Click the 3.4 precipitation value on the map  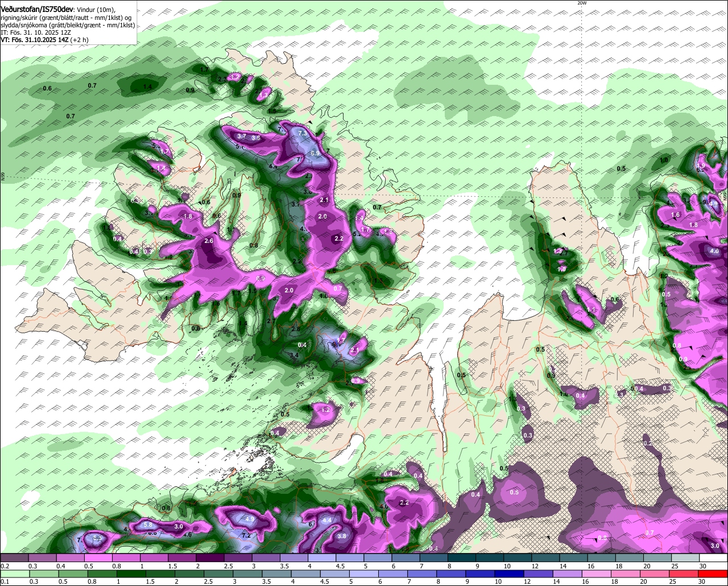(x=294, y=356)
